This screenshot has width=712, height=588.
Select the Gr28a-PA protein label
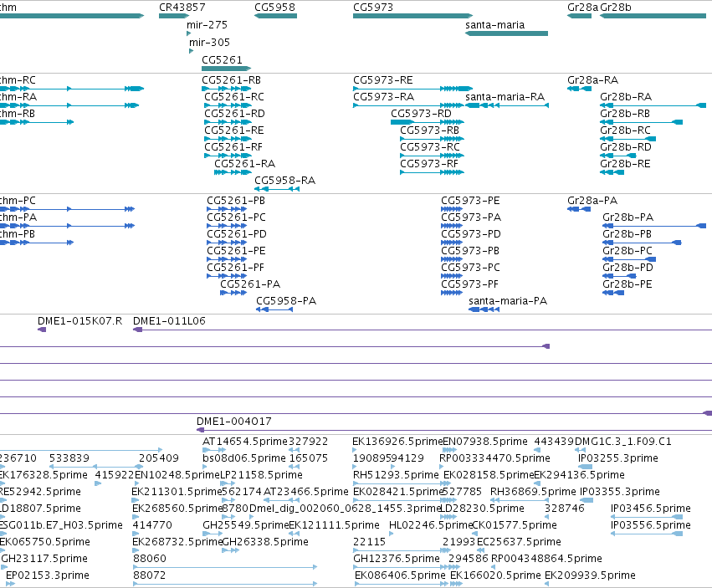592,201
